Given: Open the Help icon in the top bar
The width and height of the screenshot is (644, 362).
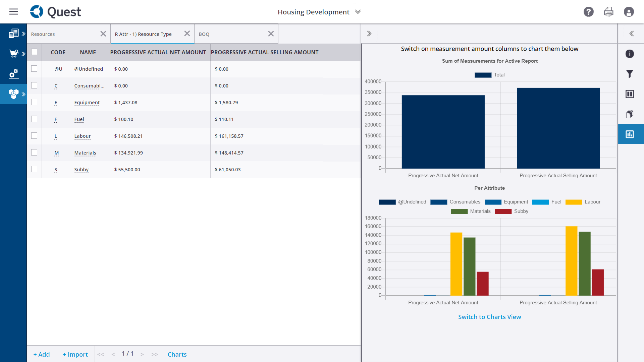Looking at the screenshot, I should coord(589,12).
